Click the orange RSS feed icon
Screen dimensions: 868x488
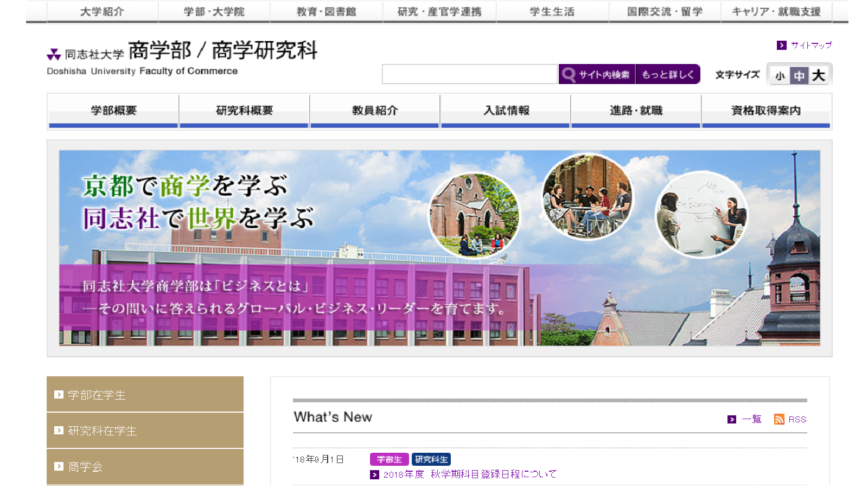[779, 419]
